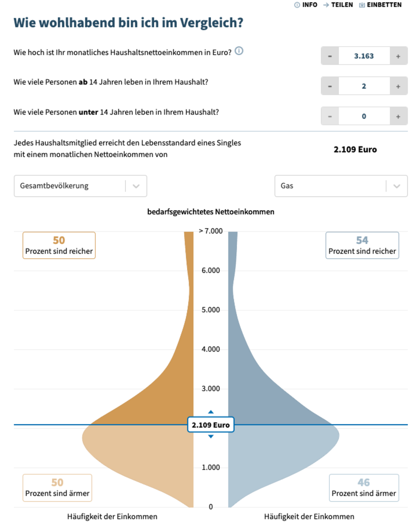Click the up arrow above 2.109 Euro marker
The height and width of the screenshot is (529, 420).
210,412
